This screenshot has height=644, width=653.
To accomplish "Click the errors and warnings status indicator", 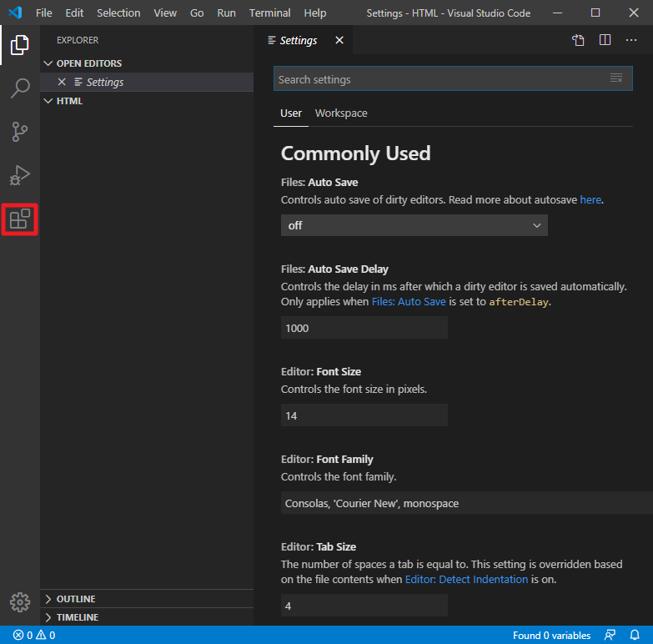I will [x=34, y=635].
